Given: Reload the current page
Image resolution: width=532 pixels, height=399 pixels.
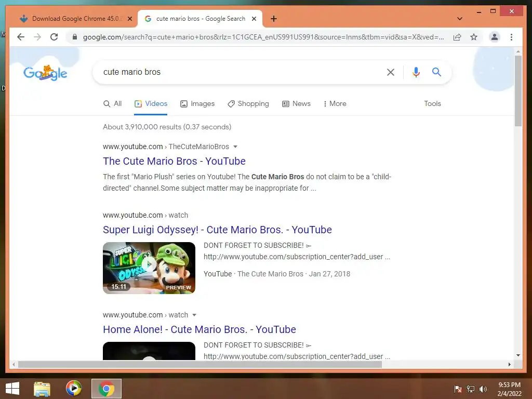Looking at the screenshot, I should click(54, 37).
